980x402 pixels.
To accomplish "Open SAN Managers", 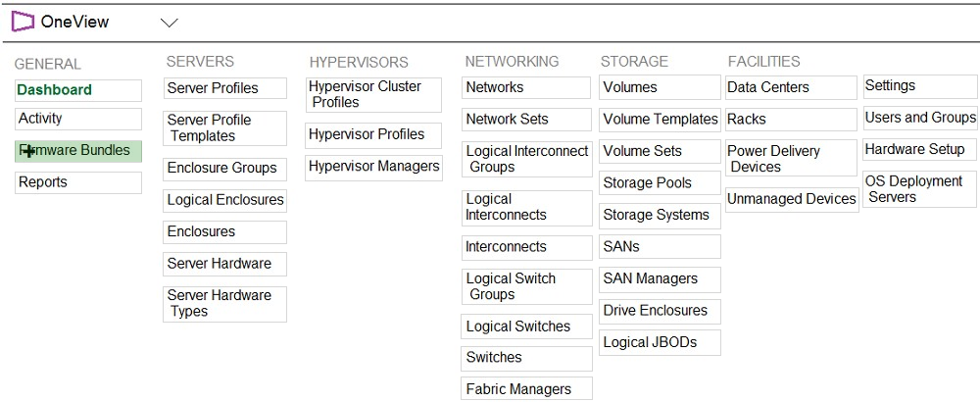I will click(660, 279).
